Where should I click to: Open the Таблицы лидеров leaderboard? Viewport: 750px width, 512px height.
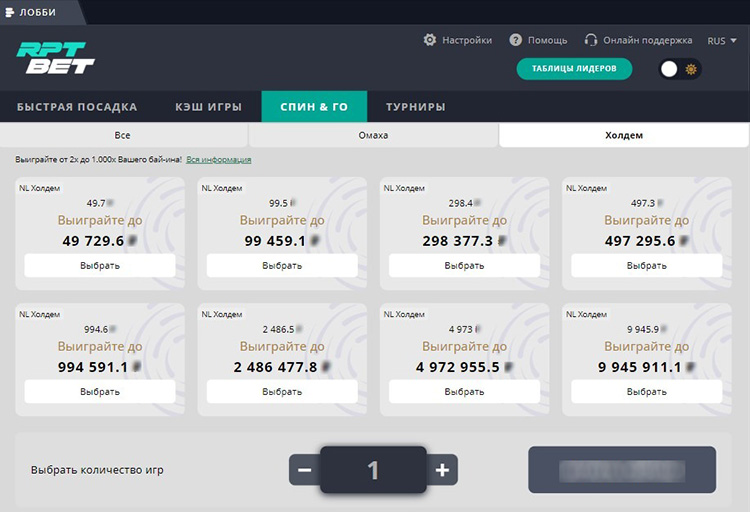[x=574, y=69]
